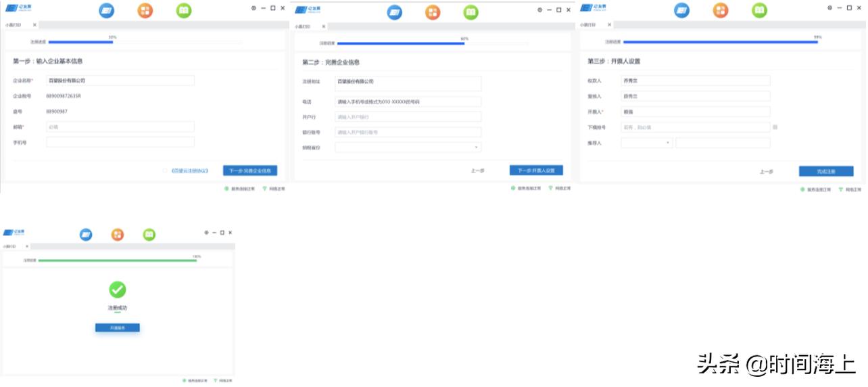Click service connection status icon in step-two window
Image resolution: width=868 pixels, height=387 pixels.
click(514, 188)
